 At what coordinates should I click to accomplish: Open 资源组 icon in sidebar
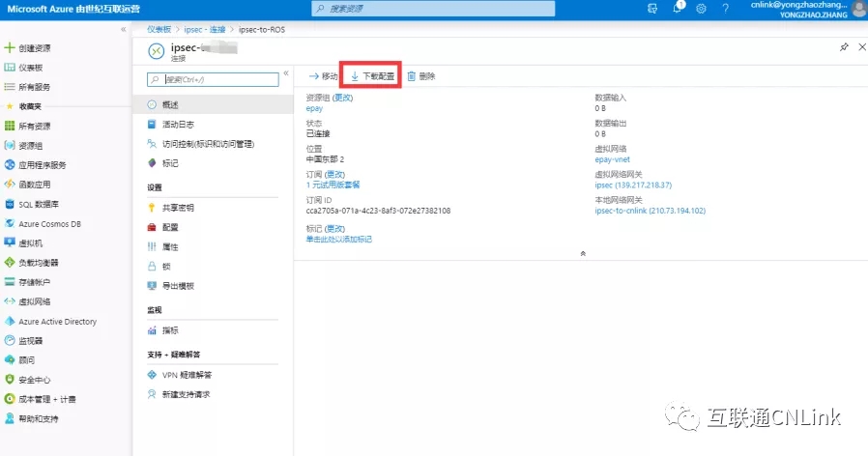tap(10, 146)
